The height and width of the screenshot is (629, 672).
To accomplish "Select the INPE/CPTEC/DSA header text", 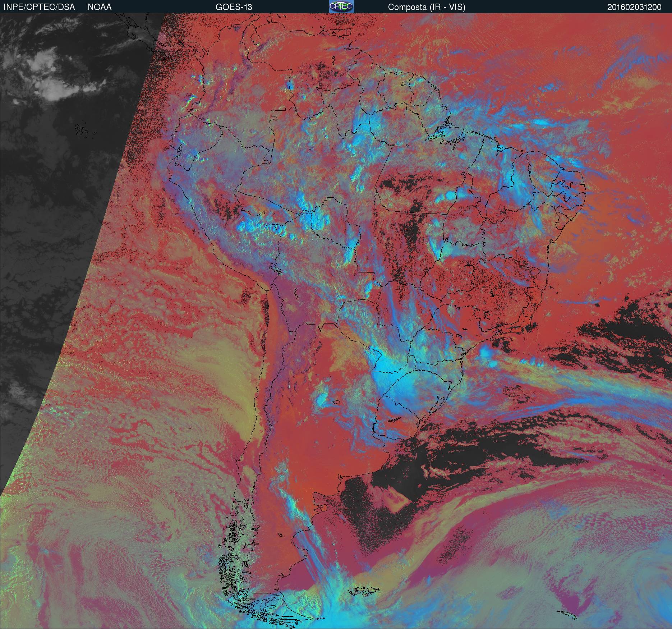I will pyautogui.click(x=39, y=7).
